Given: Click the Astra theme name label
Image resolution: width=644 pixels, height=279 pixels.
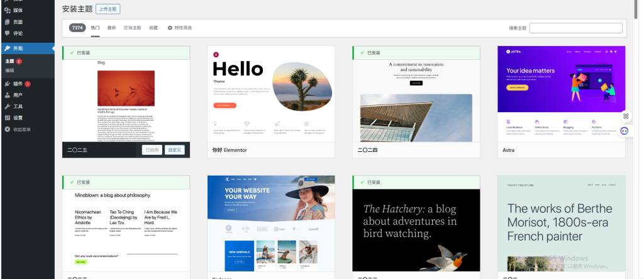Looking at the screenshot, I should click(508, 150).
